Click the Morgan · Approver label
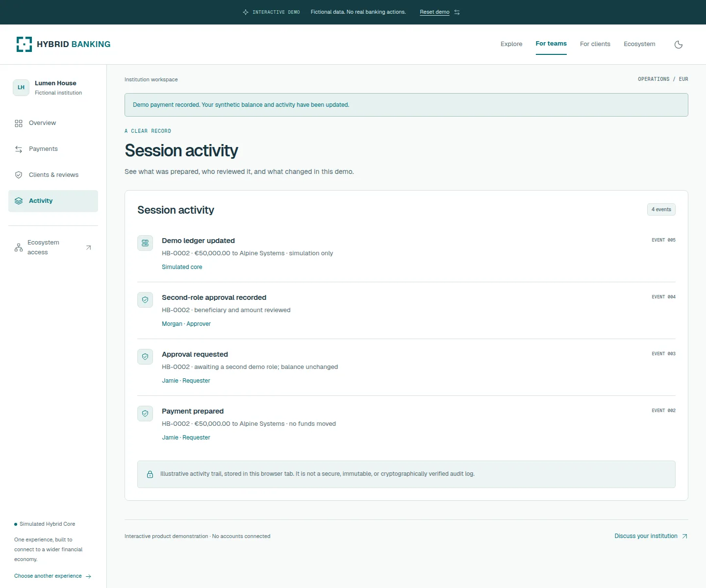This screenshot has height=588, width=706. click(x=186, y=324)
